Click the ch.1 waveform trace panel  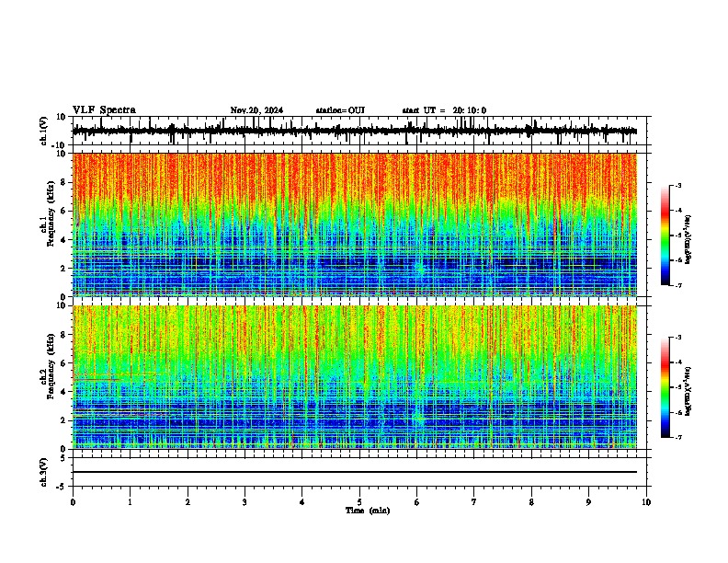pos(359,131)
